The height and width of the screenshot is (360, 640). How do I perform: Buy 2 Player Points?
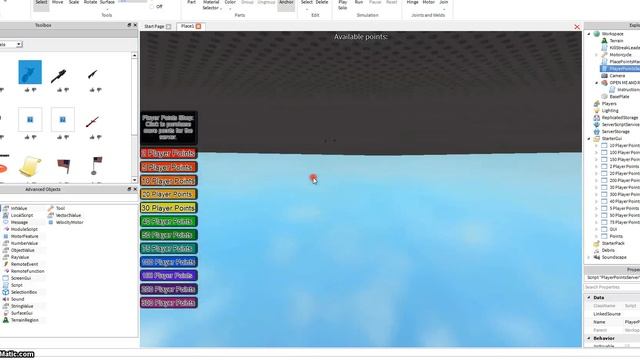click(169, 153)
